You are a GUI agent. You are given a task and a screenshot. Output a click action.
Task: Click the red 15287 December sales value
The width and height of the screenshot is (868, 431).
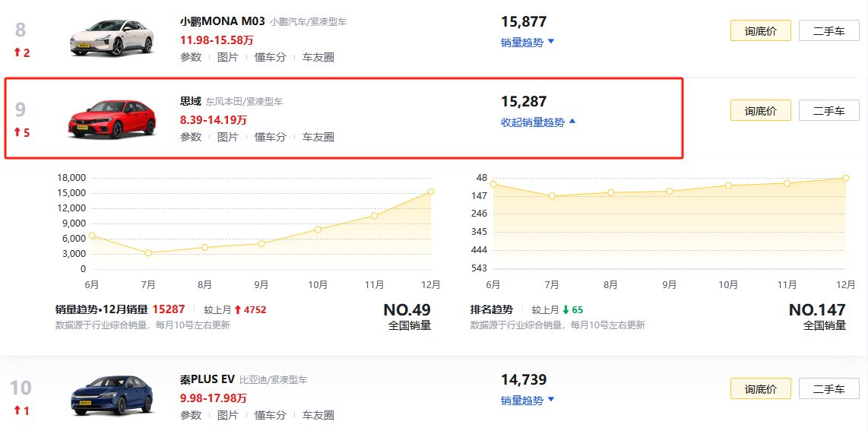(168, 310)
